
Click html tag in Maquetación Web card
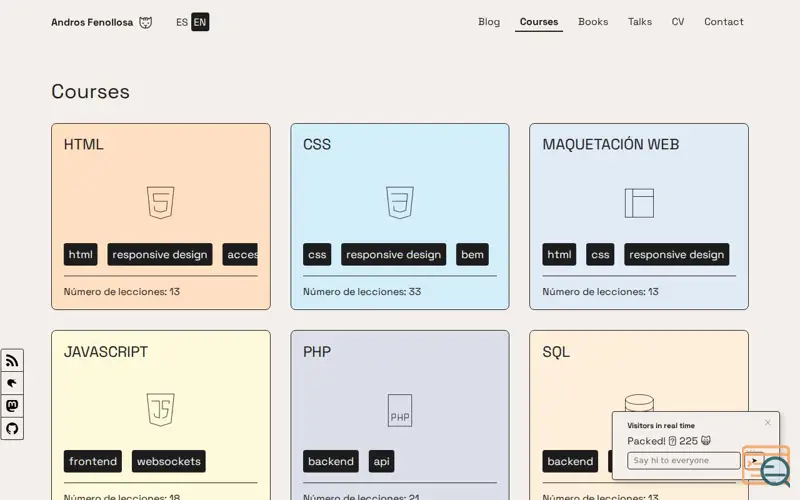tap(559, 255)
